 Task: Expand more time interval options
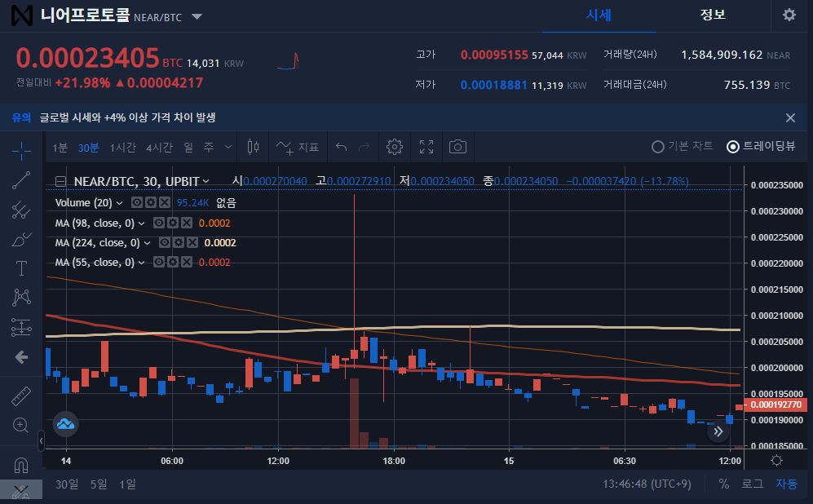[228, 148]
